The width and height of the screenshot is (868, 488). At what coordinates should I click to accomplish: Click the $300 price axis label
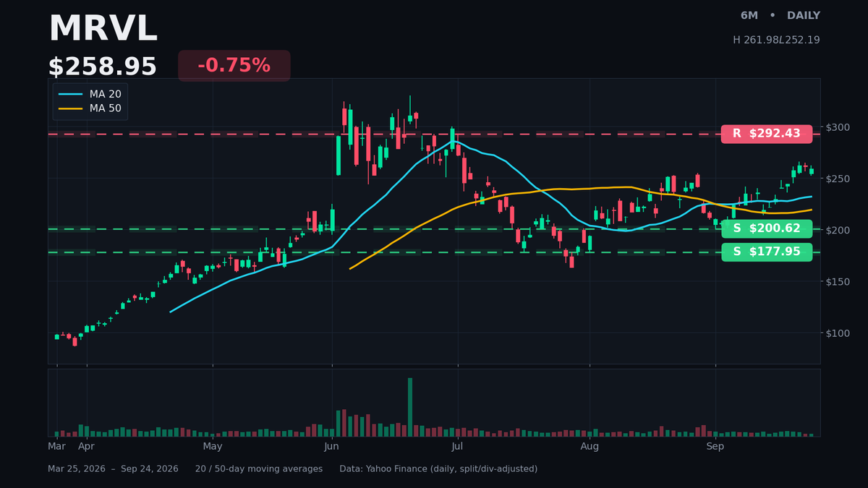pos(837,127)
